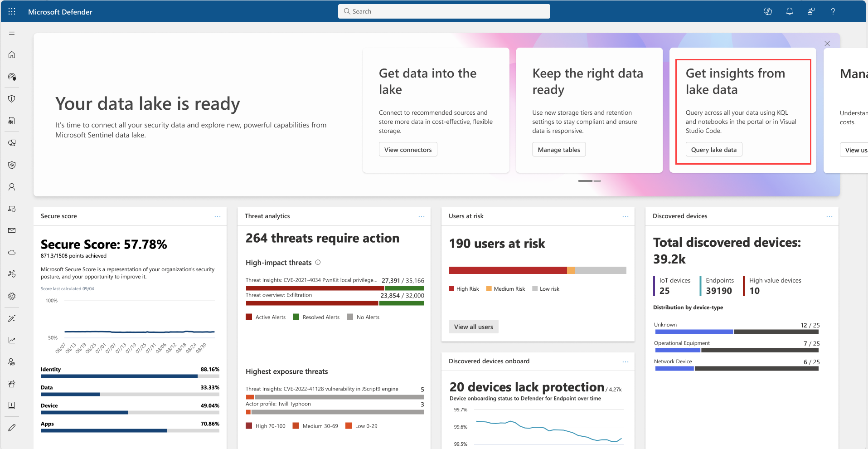Close the data lake banner
Screen dimensions: 868x449
[827, 44]
